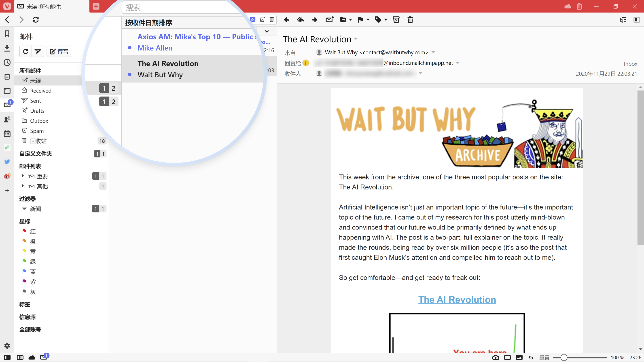644x362 pixels.
Task: Click the Reply All icon
Action: 301,20
